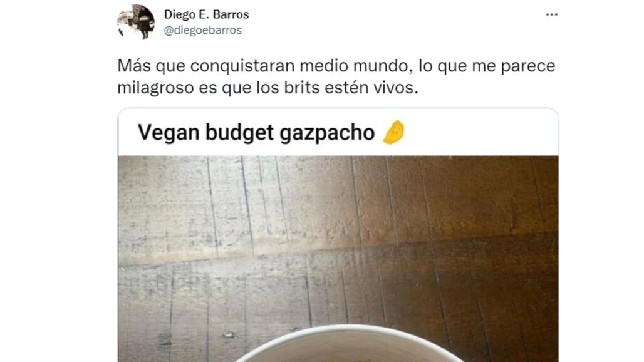
Task: Click Diego E. Barros profile avatar
Action: point(136,22)
